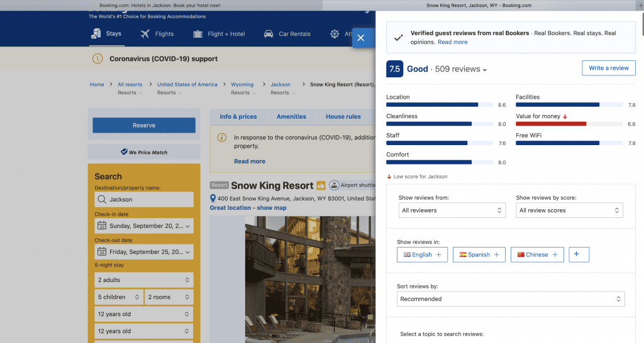Switch to Snow King Resort browser tab
Screen dimensions: 644x343
pos(479,5)
